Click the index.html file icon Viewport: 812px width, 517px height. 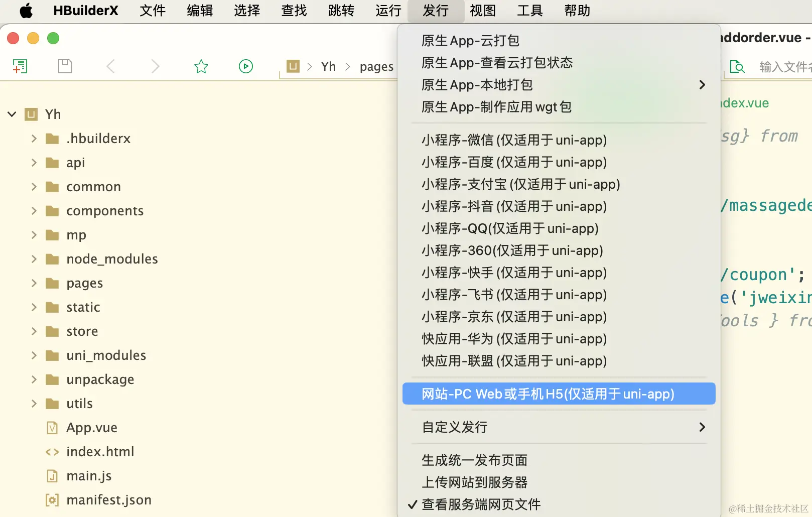coord(52,452)
